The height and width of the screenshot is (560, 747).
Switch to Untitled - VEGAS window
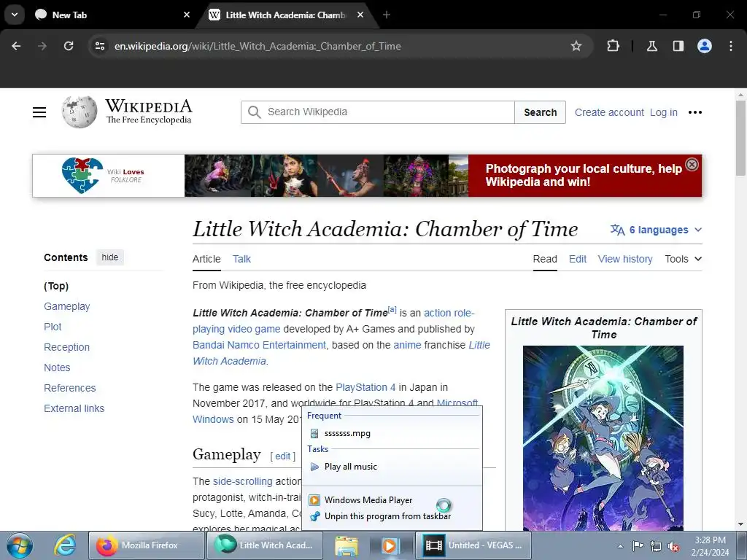tap(474, 545)
